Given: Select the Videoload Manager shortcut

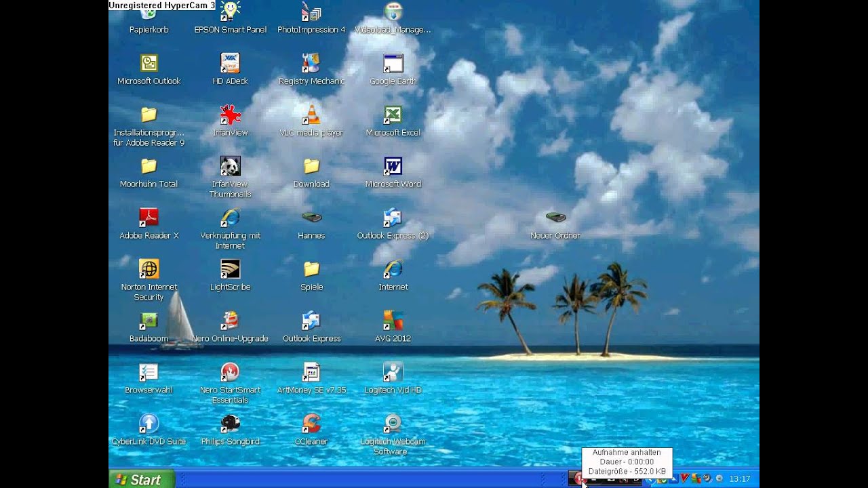Looking at the screenshot, I should pos(393,12).
